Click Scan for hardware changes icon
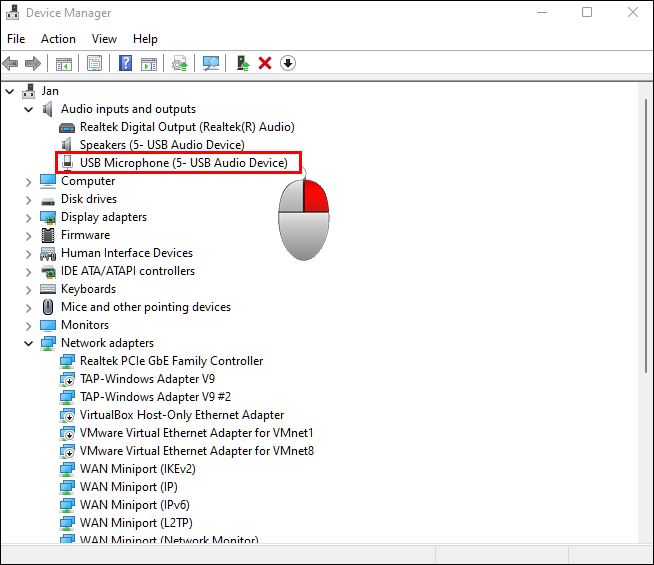 211,63
